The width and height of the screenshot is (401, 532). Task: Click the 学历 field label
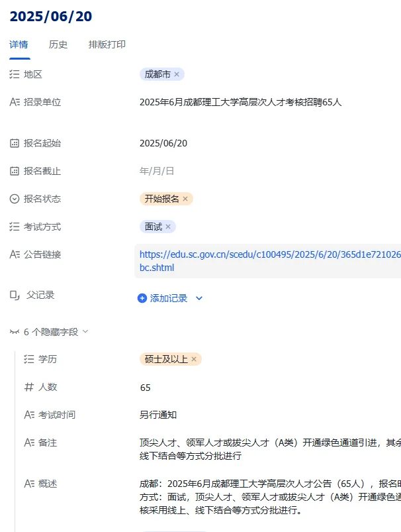click(48, 359)
